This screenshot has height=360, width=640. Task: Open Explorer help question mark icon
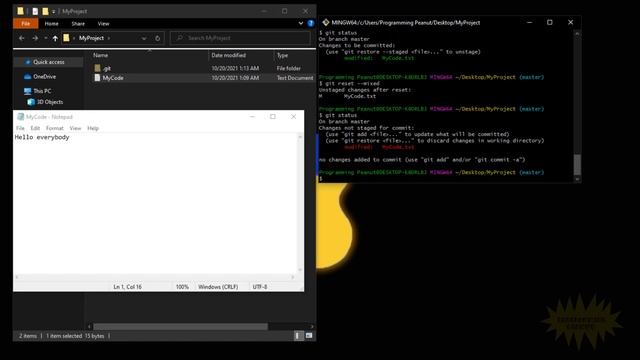coord(311,23)
